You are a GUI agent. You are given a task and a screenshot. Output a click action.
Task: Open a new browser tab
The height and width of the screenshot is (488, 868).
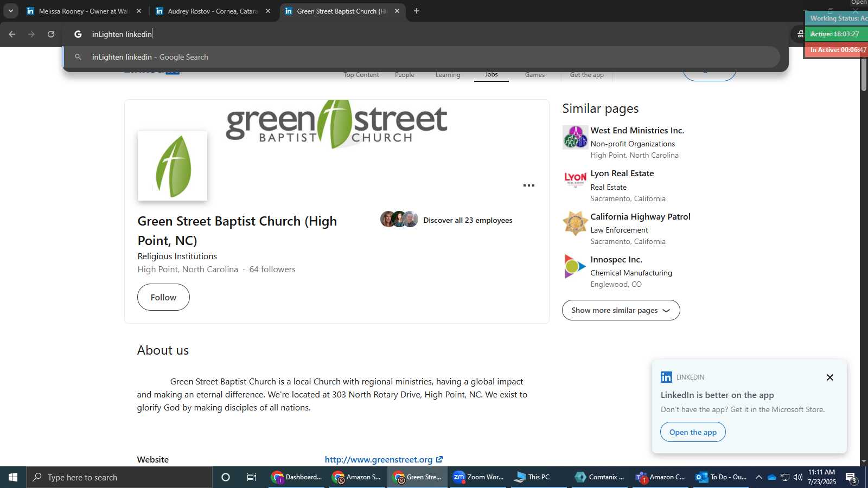click(x=417, y=11)
